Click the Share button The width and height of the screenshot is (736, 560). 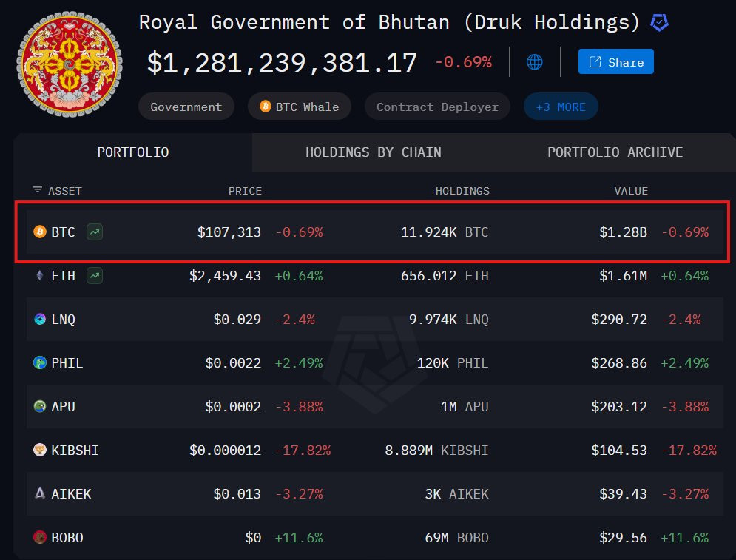click(616, 61)
